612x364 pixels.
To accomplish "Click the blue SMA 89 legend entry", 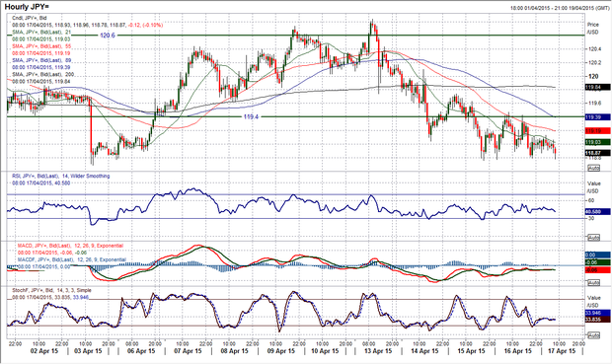I will [41, 60].
